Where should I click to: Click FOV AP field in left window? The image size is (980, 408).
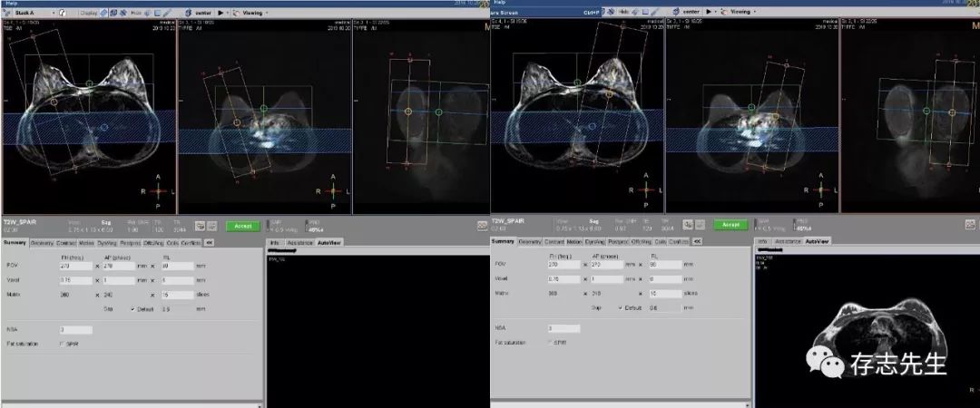click(x=118, y=267)
